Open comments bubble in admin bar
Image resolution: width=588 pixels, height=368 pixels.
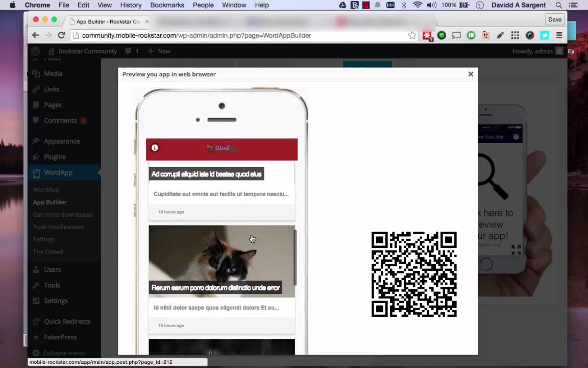(x=132, y=51)
